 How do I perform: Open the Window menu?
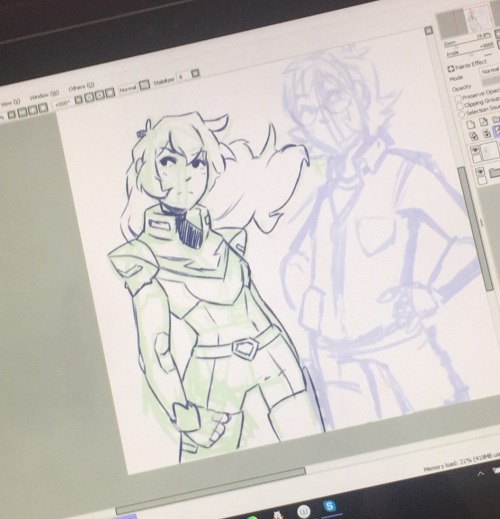point(44,95)
